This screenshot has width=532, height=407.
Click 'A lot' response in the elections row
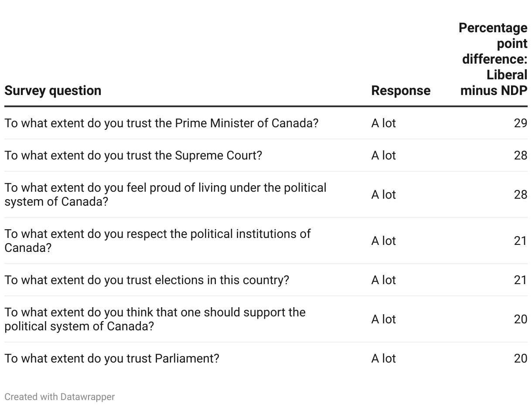pyautogui.click(x=384, y=280)
